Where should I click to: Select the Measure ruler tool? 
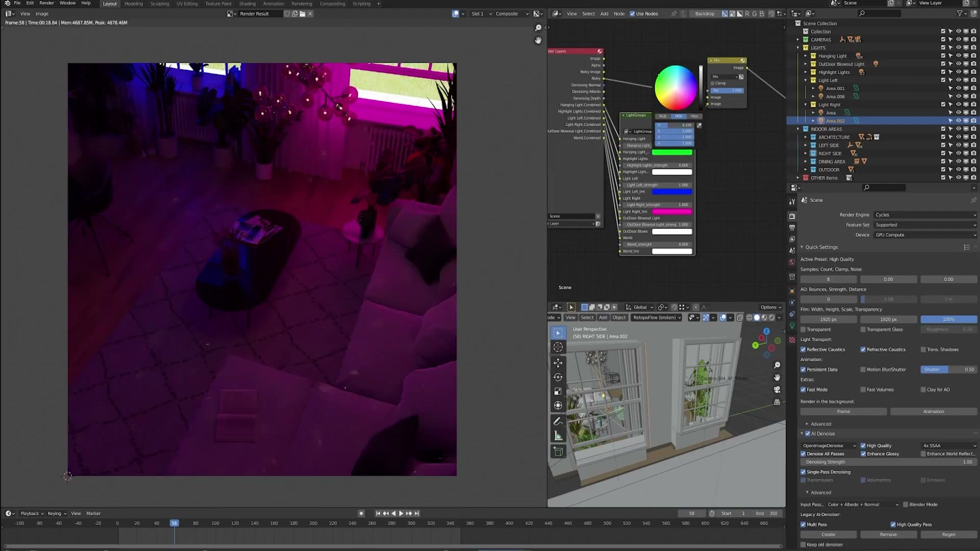pos(558,436)
